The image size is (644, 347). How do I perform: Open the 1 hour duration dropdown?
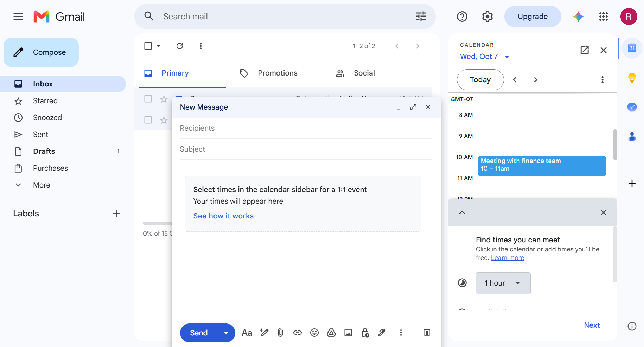pyautogui.click(x=503, y=283)
